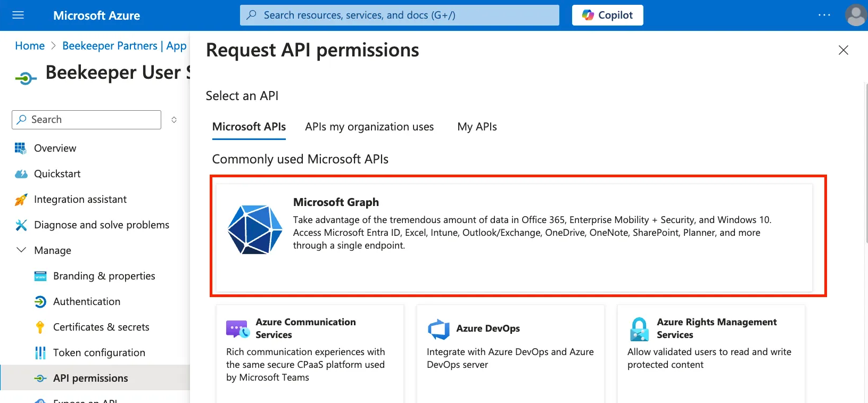Viewport: 868px width, 403px height.
Task: Click the Azure Communication Services description
Action: coord(305,365)
